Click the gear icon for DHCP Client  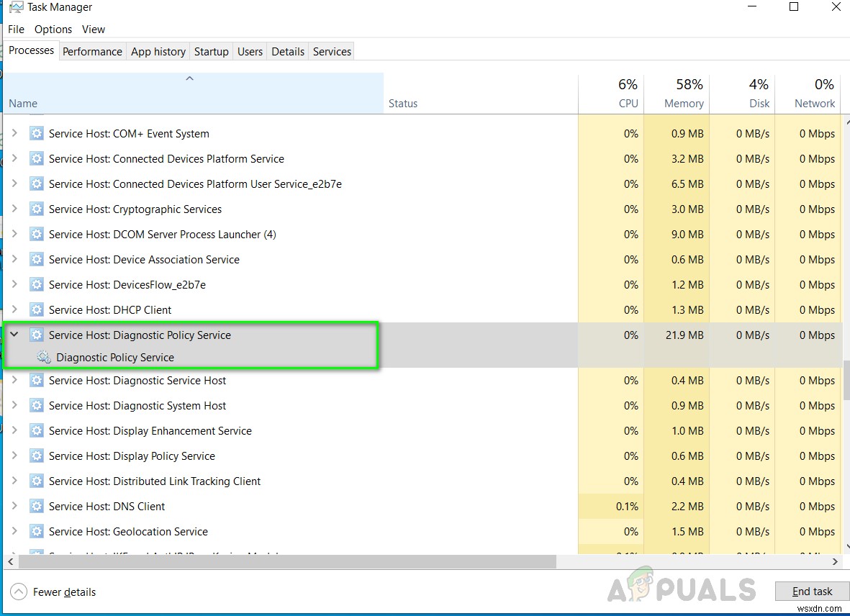(x=36, y=310)
